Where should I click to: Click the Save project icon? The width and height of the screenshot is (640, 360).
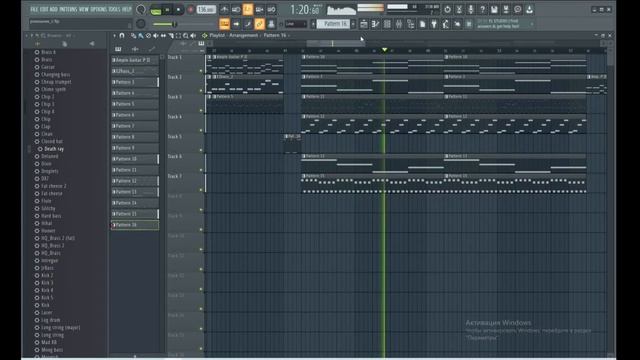pyautogui.click(x=494, y=9)
